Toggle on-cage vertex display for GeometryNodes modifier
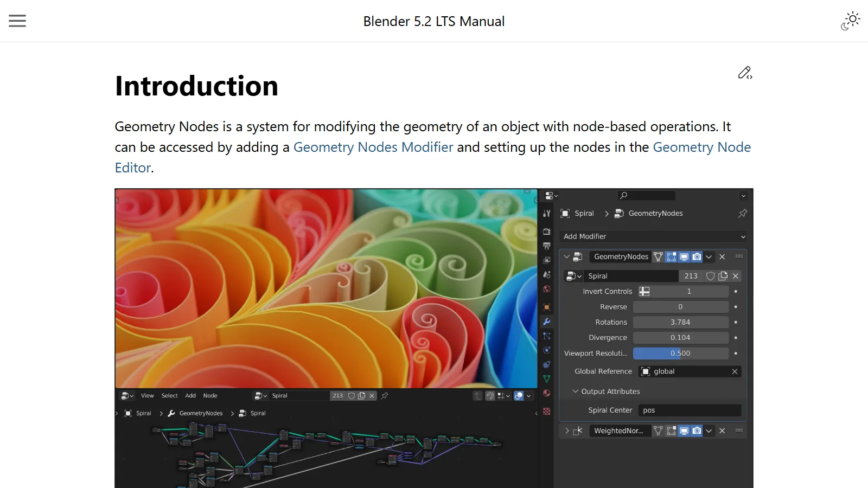Viewport: 868px width, 488px height. (658, 256)
